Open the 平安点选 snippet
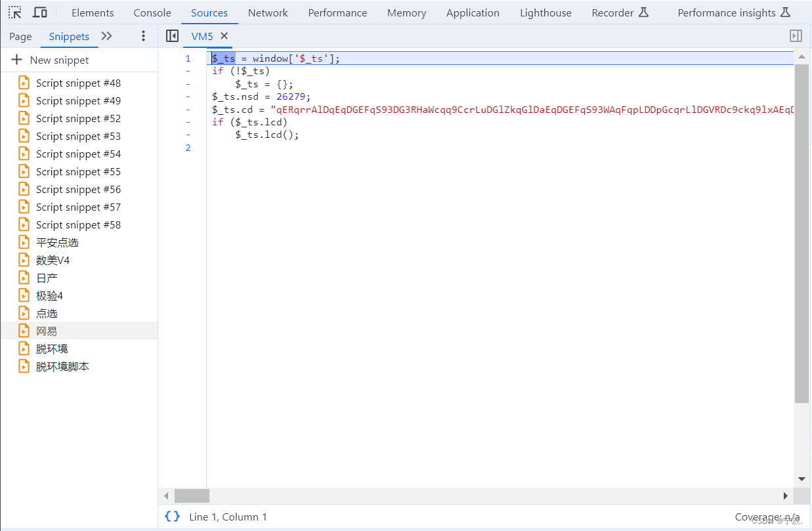Image resolution: width=812 pixels, height=531 pixels. point(57,242)
